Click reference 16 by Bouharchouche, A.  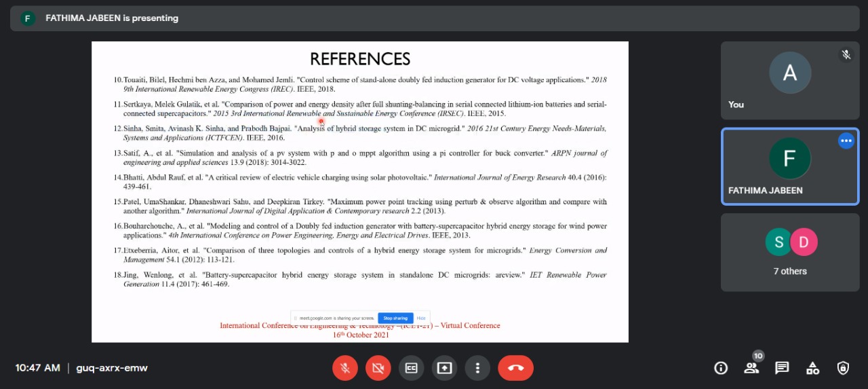[x=360, y=230]
